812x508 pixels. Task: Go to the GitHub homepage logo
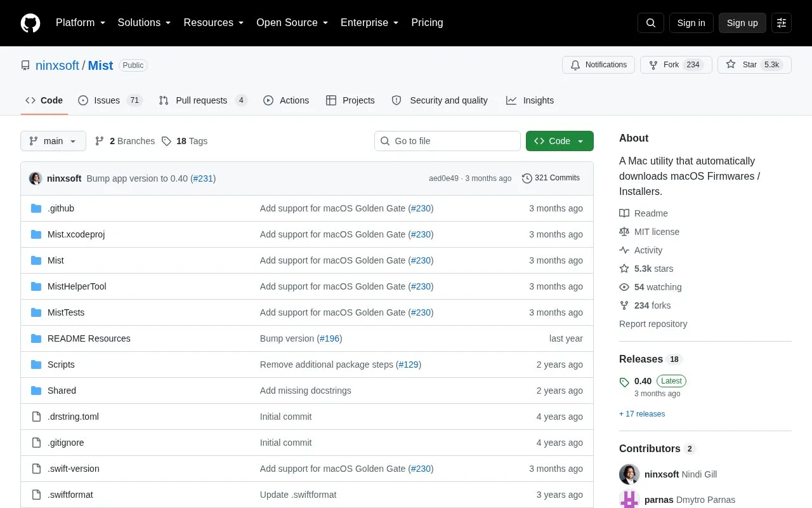coord(30,23)
